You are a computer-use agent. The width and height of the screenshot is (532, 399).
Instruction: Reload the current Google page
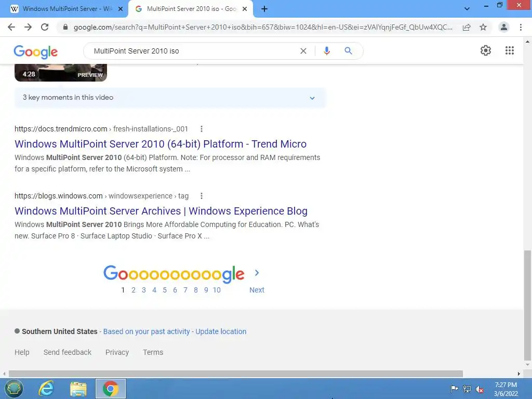[x=45, y=27]
